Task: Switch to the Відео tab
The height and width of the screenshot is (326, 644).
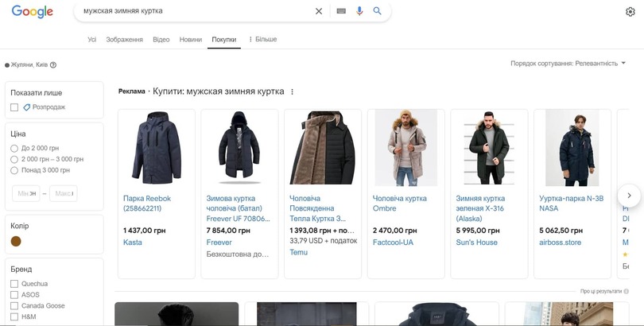Action: tap(161, 40)
